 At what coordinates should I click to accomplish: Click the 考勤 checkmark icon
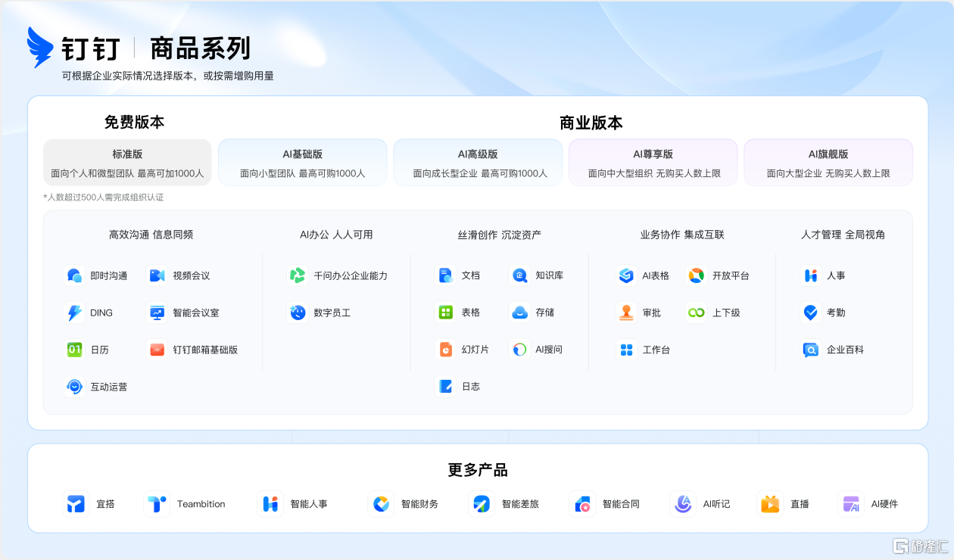811,313
